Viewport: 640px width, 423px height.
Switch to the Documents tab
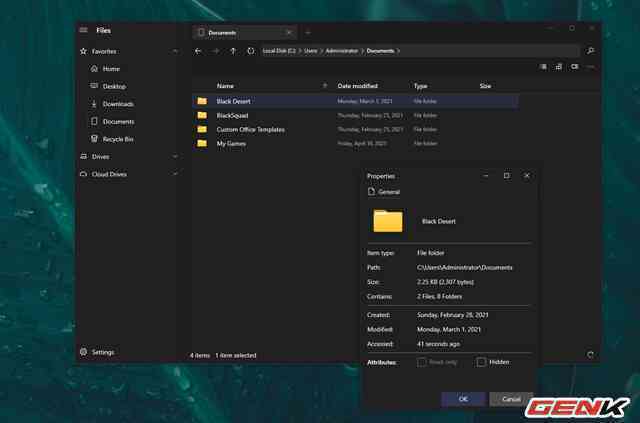click(244, 32)
